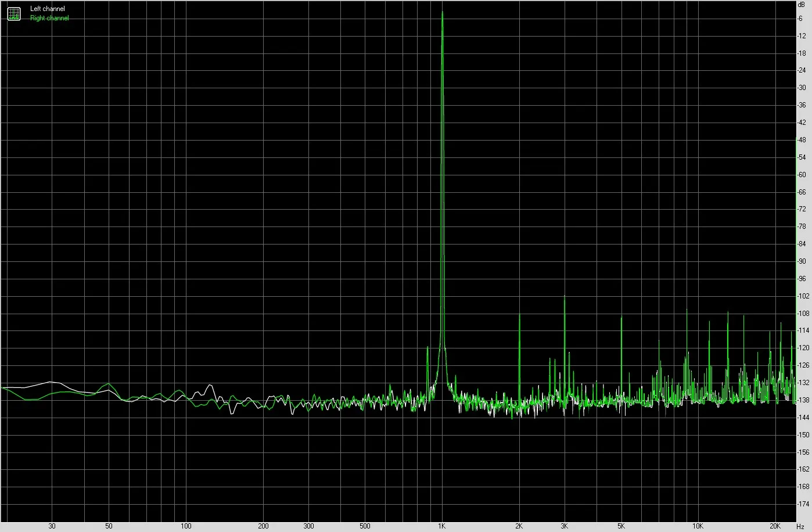
Task: Click the 300 frequency axis label
Action: 308,527
